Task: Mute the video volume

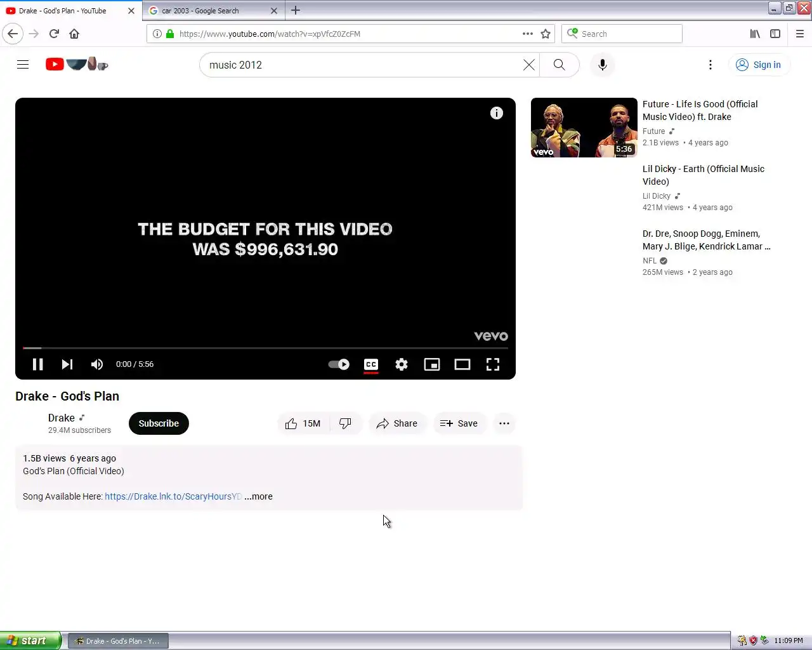Action: tap(97, 364)
